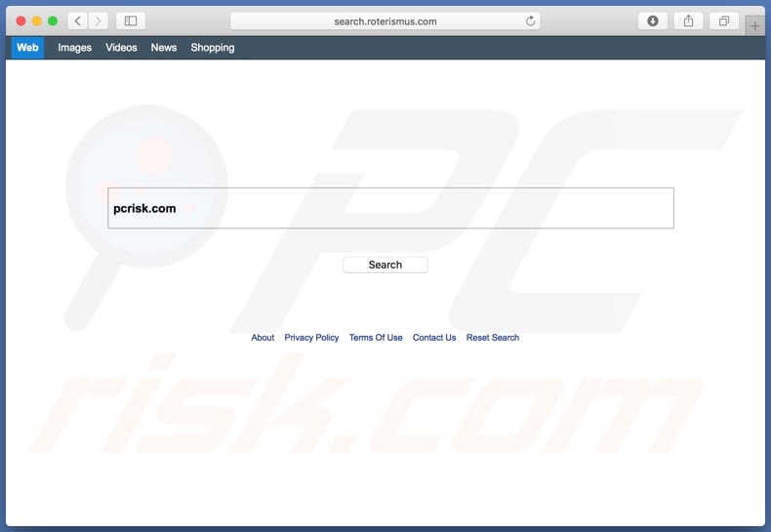The height and width of the screenshot is (532, 771).
Task: Go forward with the Safari forward arrow
Action: pyautogui.click(x=99, y=21)
